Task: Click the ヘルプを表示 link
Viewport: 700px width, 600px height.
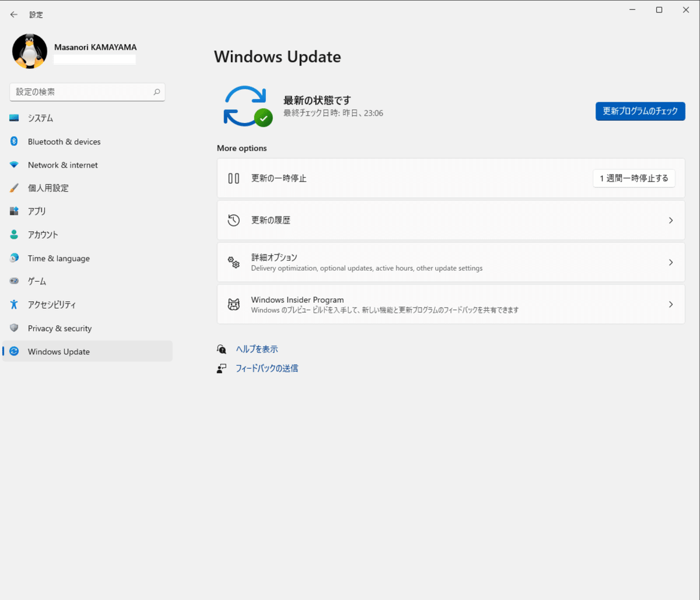Action: 257,349
